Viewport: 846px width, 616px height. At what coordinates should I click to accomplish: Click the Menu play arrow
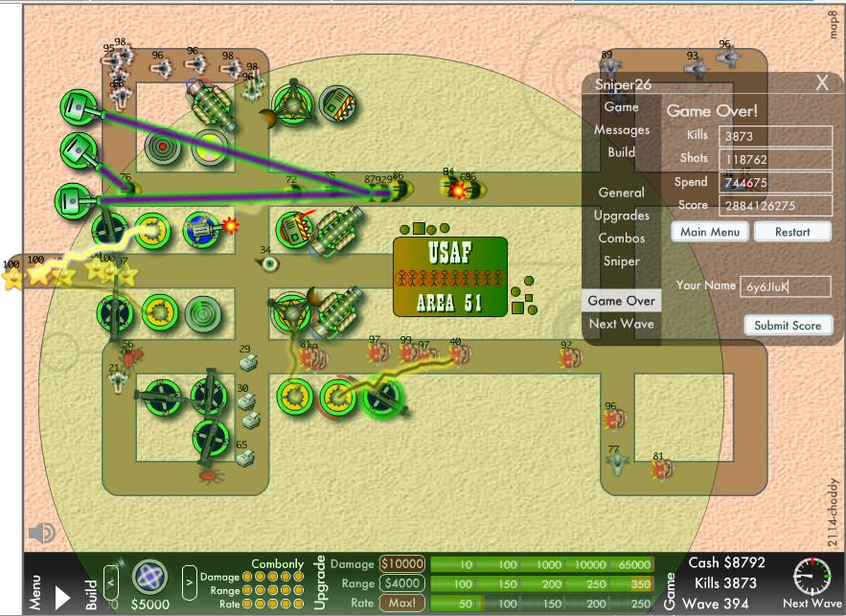coord(62,598)
